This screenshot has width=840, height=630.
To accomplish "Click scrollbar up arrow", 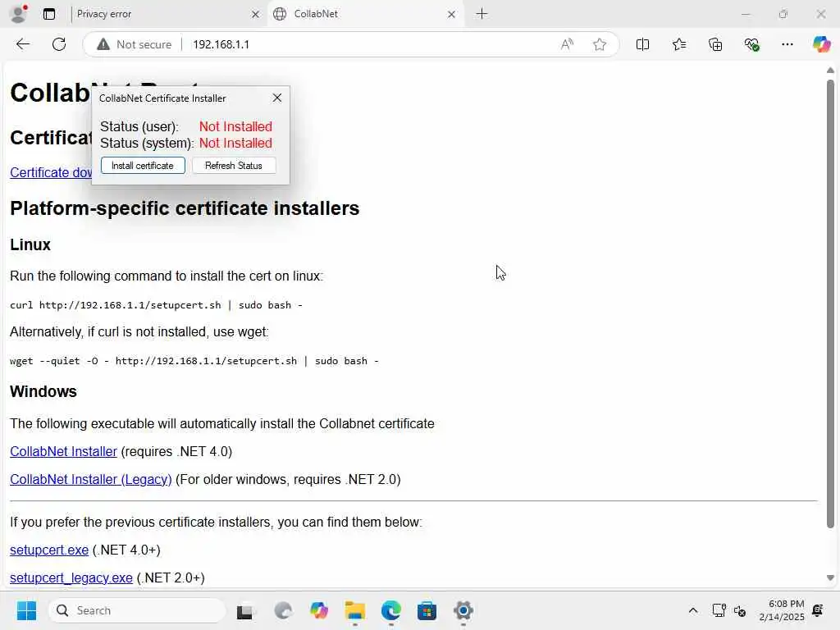I will (x=830, y=71).
